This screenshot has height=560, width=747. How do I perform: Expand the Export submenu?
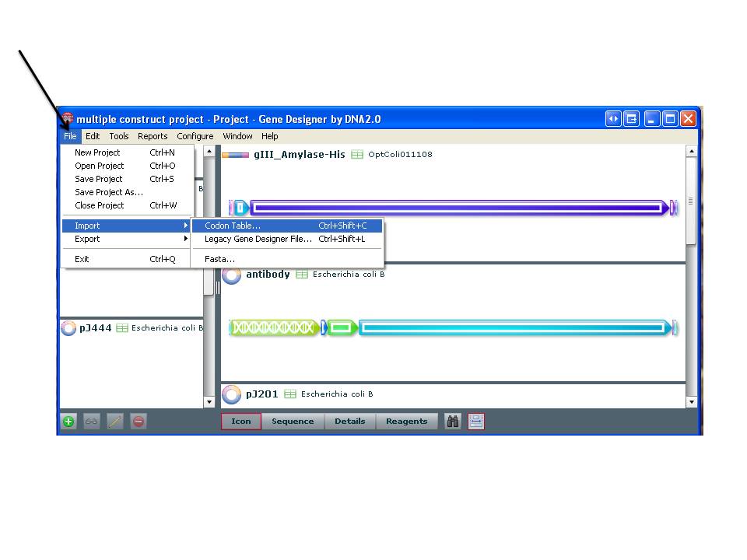pos(127,239)
